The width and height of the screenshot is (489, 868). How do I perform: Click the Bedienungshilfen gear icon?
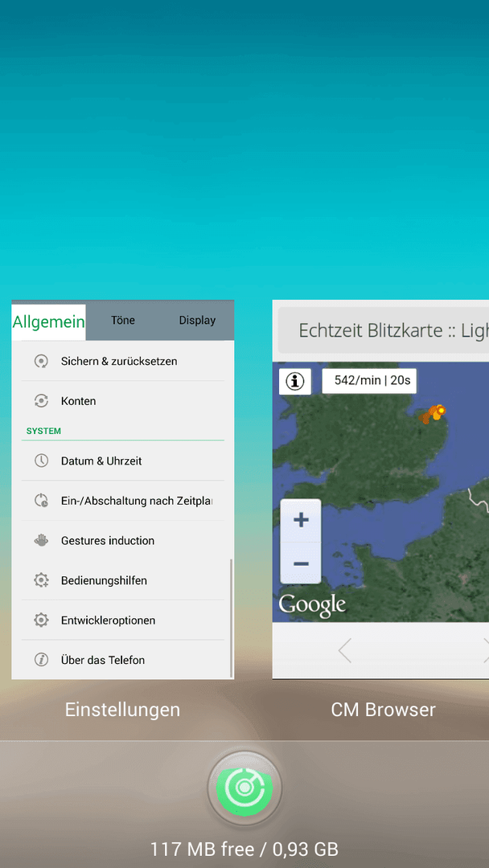click(41, 580)
